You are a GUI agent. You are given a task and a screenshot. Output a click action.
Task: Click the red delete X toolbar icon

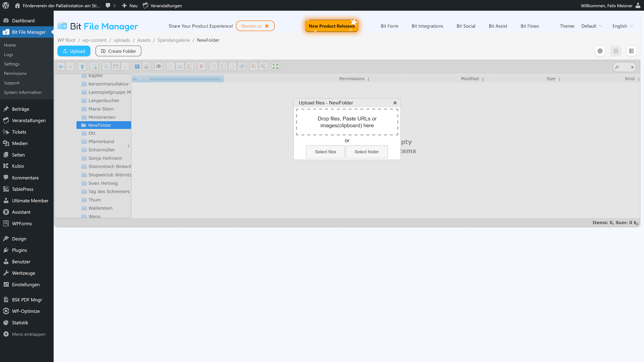[x=202, y=66]
